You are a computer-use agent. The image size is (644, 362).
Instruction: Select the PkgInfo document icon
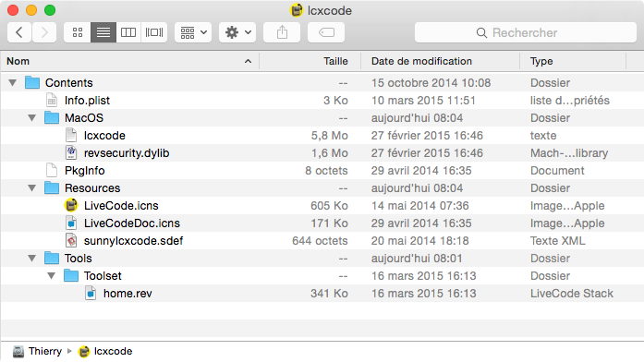click(x=52, y=170)
